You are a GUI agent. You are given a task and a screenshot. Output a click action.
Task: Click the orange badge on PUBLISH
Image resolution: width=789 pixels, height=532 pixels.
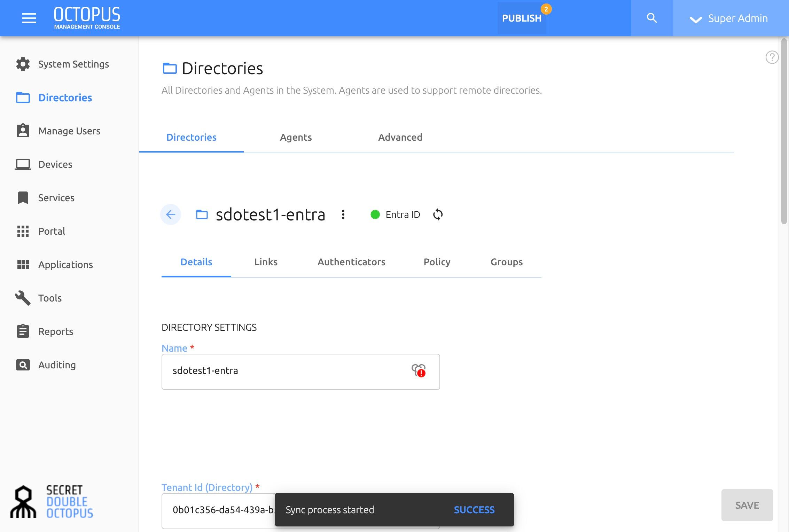546,9
